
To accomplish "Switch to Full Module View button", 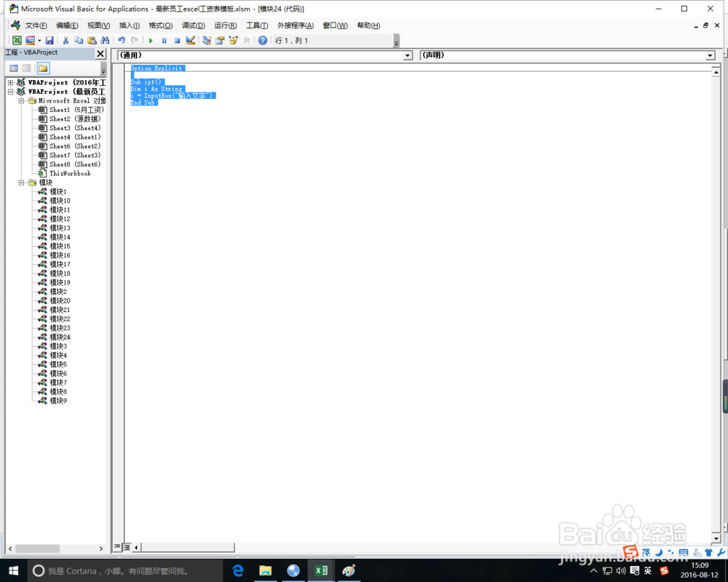I will coord(126,547).
